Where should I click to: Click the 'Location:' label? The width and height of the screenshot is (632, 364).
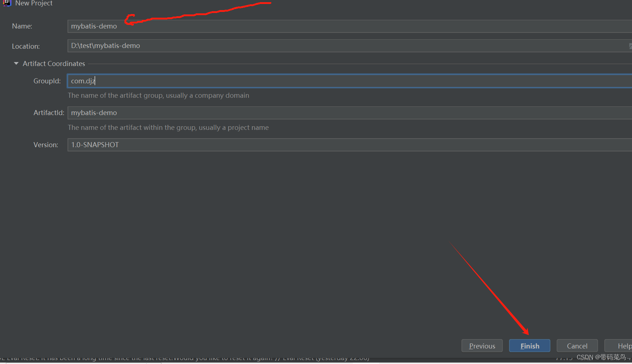coord(26,47)
